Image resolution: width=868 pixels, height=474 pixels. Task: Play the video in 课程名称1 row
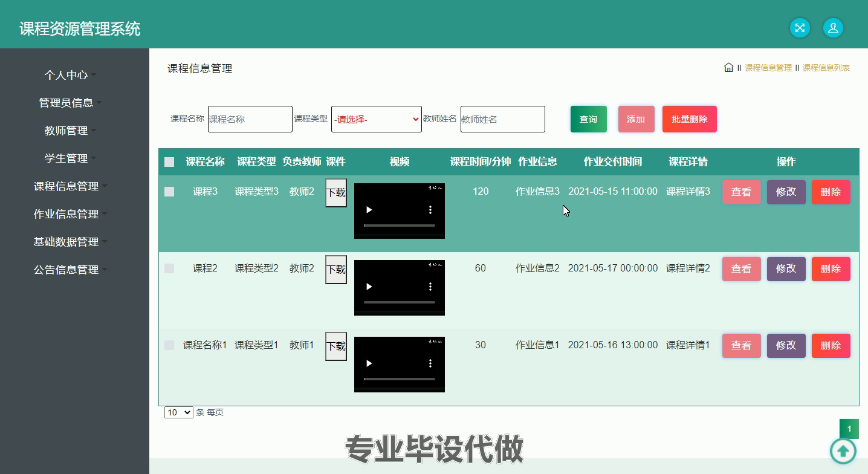tap(369, 363)
